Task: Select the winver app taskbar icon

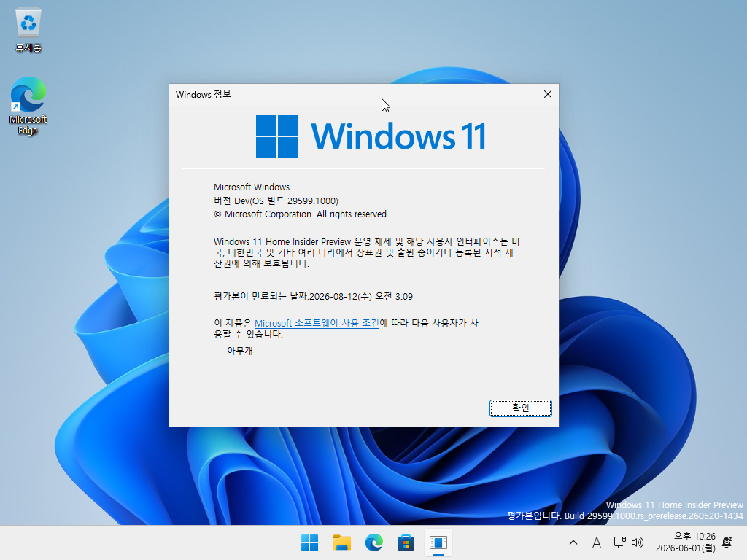Action: point(438,542)
